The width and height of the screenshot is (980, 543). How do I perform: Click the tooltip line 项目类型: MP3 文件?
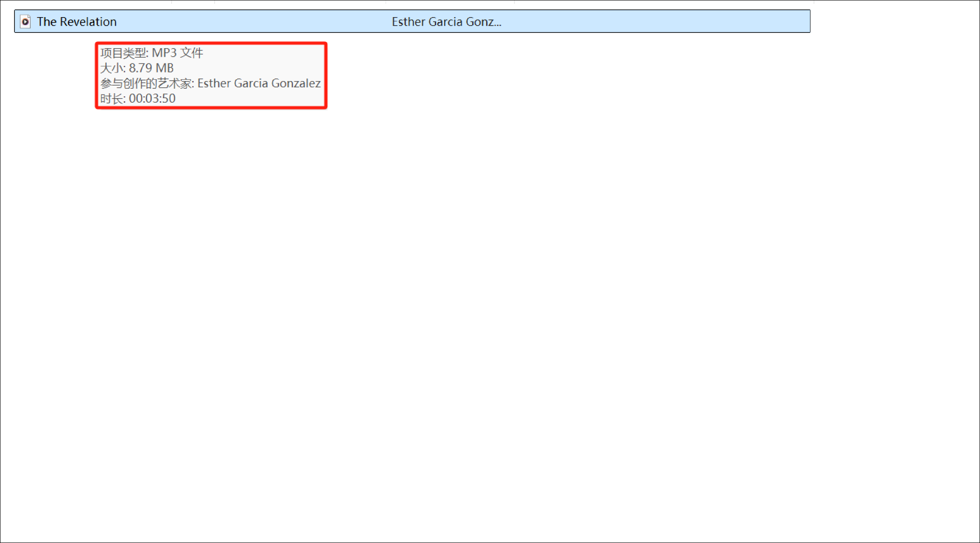click(152, 53)
